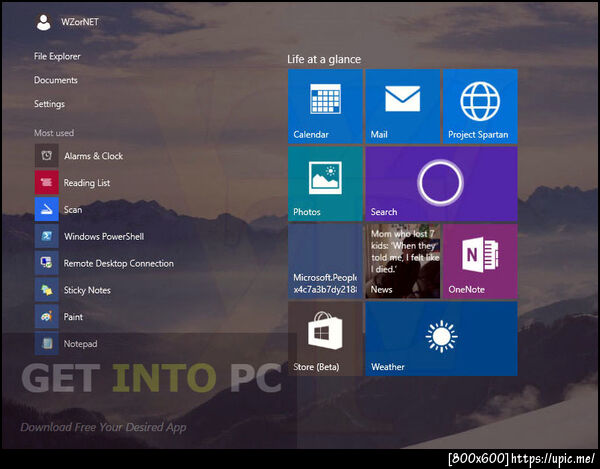Open Notepad by its text label
600x469 pixels.
[x=80, y=344]
